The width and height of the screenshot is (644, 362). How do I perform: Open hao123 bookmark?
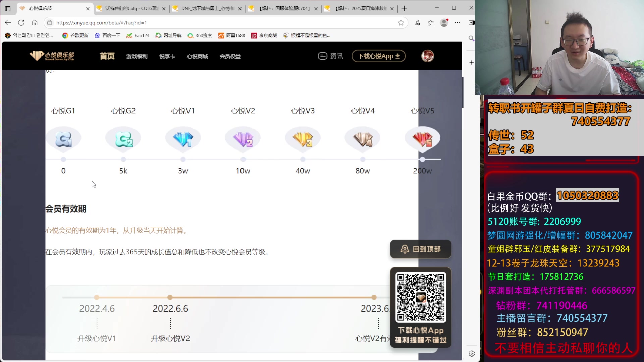tap(138, 35)
